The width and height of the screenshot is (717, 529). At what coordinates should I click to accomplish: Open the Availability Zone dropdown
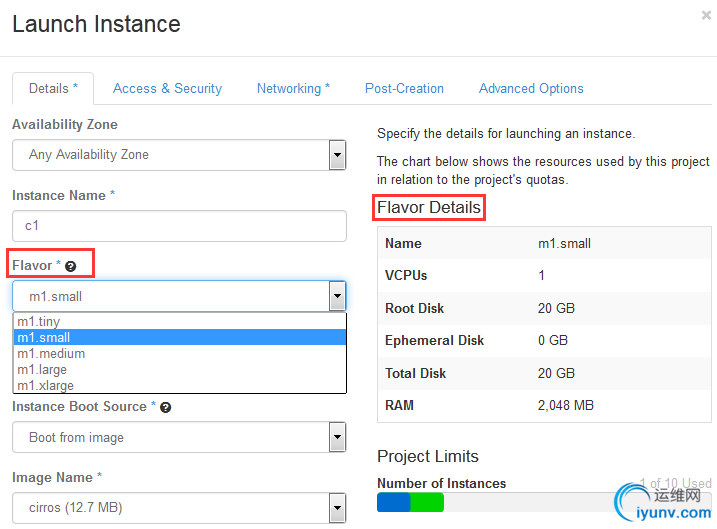tap(337, 155)
